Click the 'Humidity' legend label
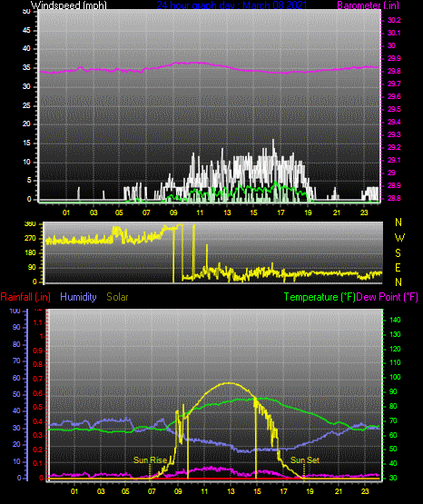Screen dimensions: 423x504 click(x=78, y=297)
